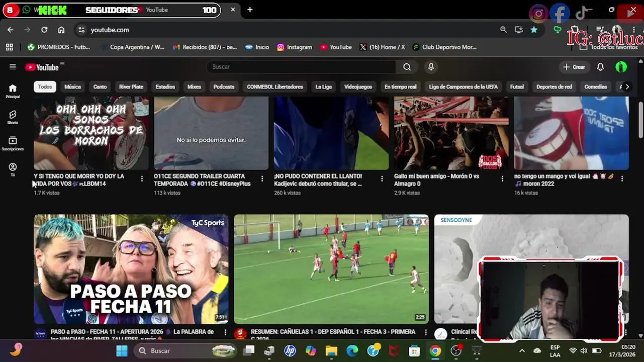The height and width of the screenshot is (362, 644).
Task: Open options for PASO a PASO video
Action: tap(225, 332)
